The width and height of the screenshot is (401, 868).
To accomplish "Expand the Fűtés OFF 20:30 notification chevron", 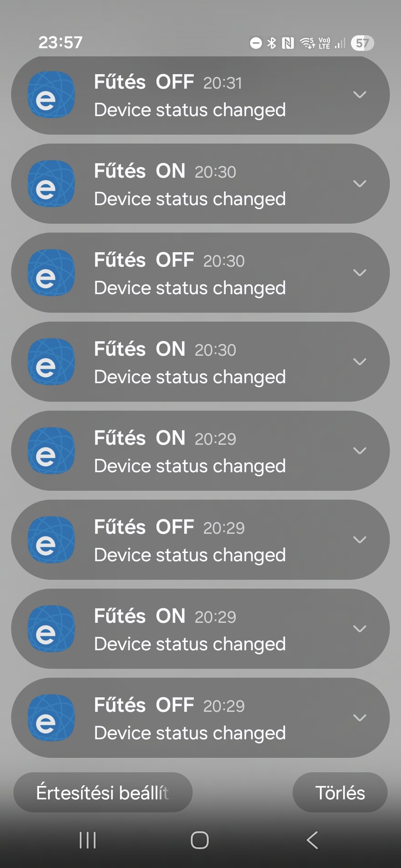I will (x=359, y=273).
